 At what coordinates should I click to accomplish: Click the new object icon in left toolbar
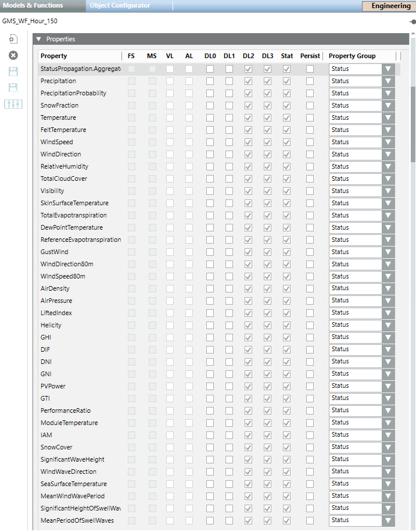(13, 39)
